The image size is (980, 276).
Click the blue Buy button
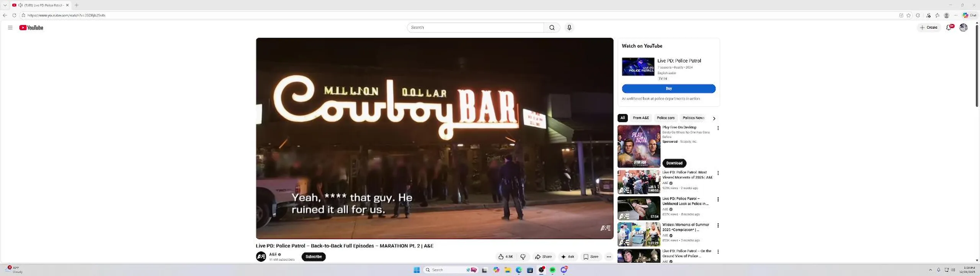pos(668,89)
